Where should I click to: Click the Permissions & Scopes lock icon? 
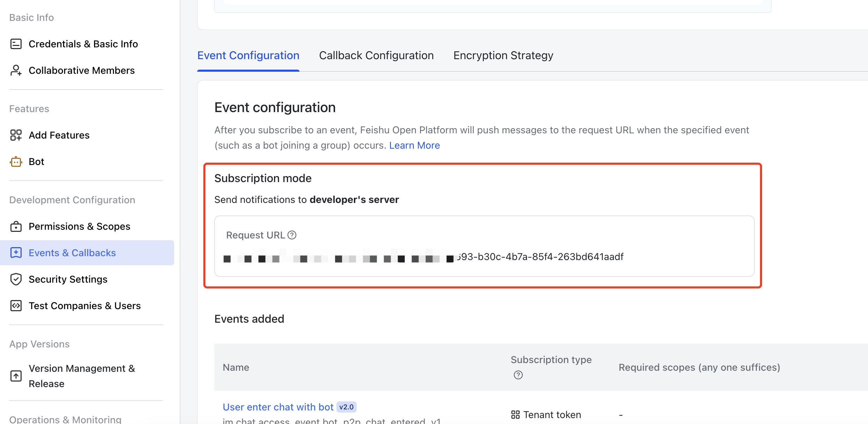(x=16, y=226)
